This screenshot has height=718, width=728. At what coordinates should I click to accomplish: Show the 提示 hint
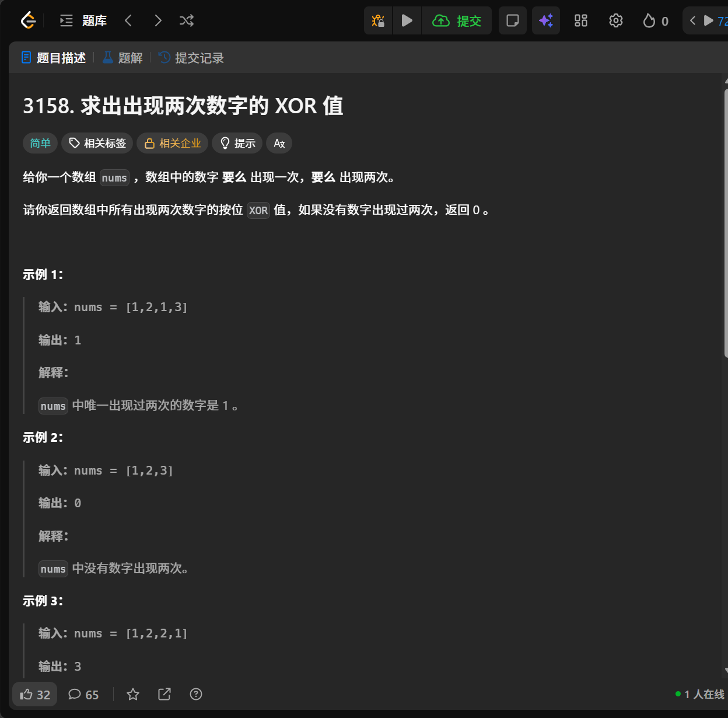click(237, 143)
